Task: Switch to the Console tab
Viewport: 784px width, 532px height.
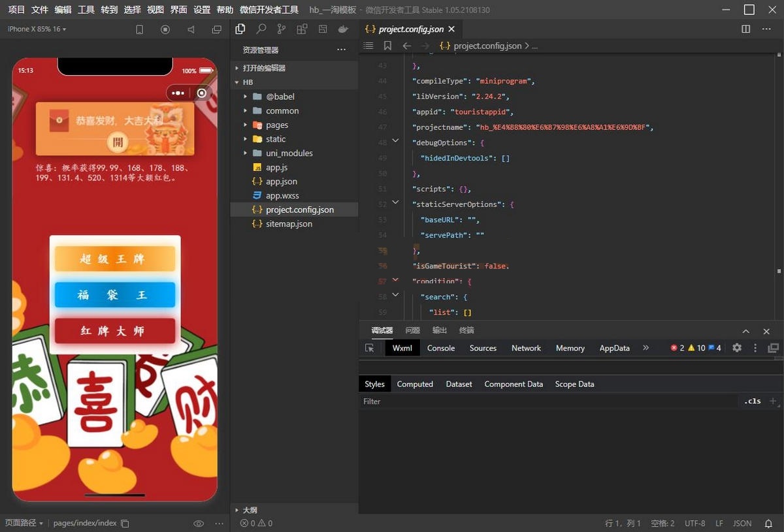Action: click(x=441, y=348)
